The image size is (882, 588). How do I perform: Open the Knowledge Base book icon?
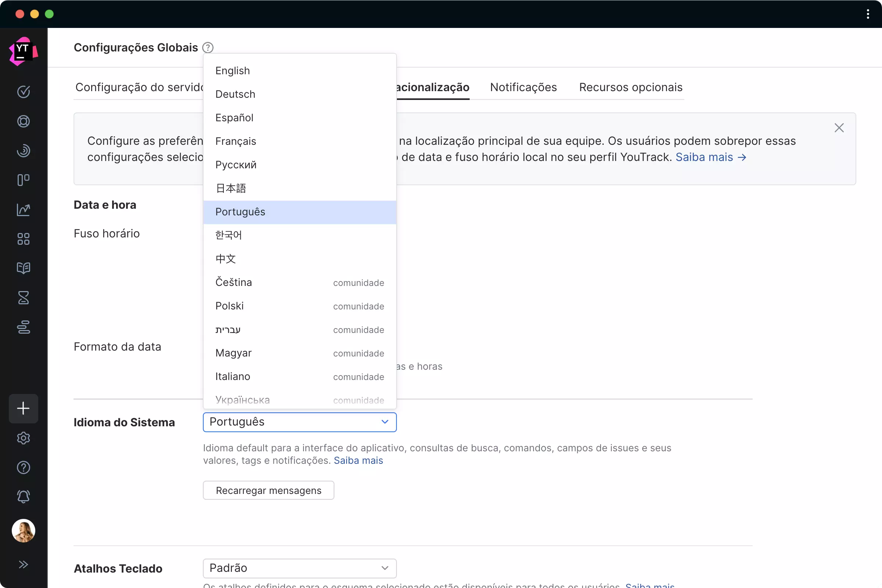[23, 268]
